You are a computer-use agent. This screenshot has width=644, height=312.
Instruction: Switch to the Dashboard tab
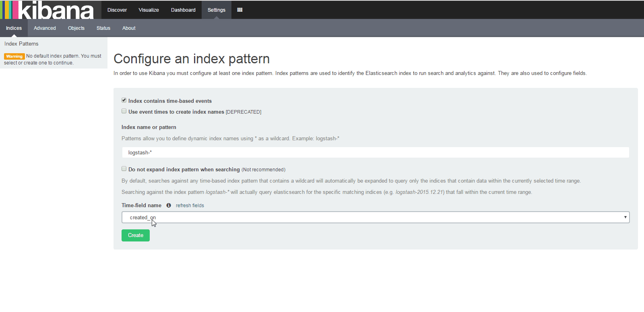[183, 10]
